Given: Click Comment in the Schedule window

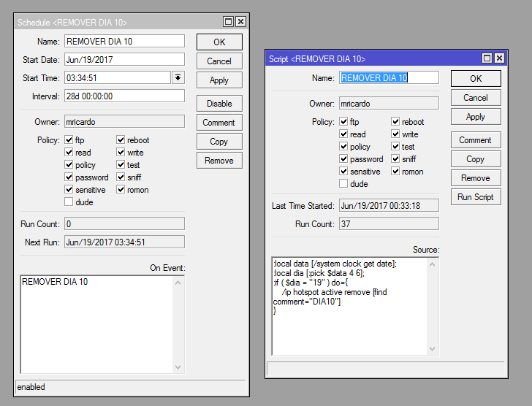Looking at the screenshot, I should [219, 123].
